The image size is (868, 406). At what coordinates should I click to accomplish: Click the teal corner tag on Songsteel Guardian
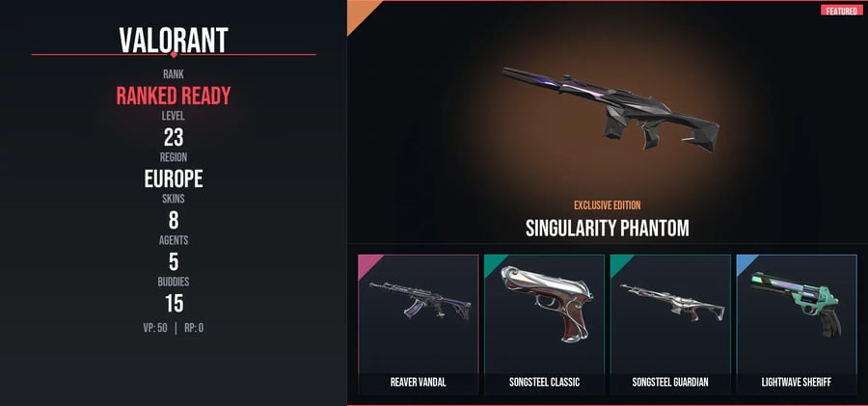(x=620, y=264)
